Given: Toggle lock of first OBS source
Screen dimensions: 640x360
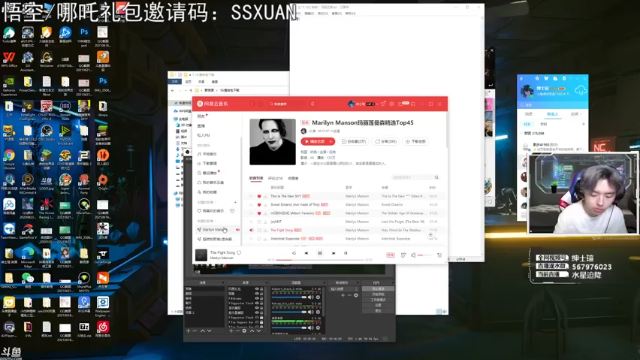Looking at the screenshot, I should 262,289.
